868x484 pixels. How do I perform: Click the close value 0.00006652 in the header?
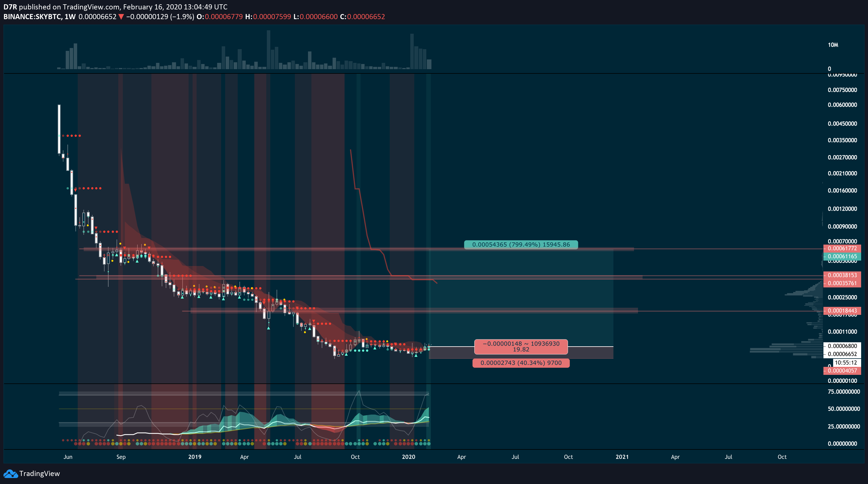coord(366,17)
